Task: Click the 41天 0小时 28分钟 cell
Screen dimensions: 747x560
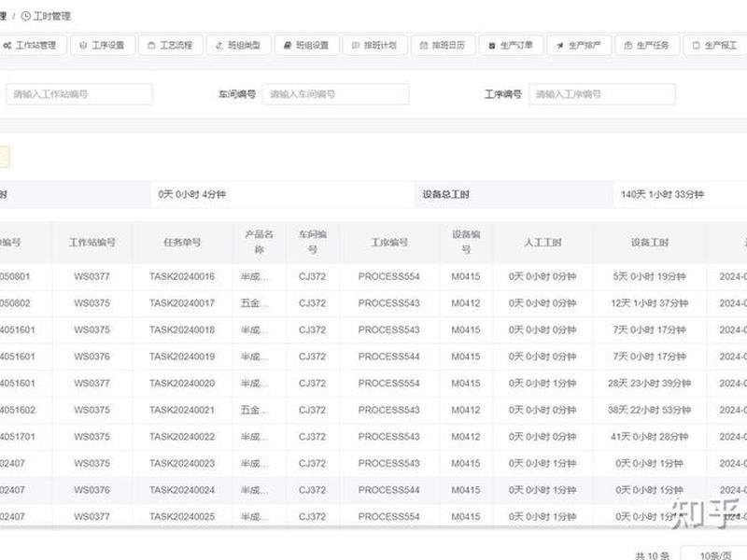Action: [650, 437]
